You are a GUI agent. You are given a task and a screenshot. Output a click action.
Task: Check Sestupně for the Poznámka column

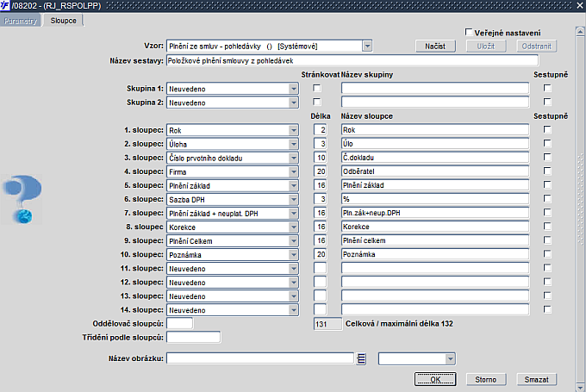[x=547, y=254]
